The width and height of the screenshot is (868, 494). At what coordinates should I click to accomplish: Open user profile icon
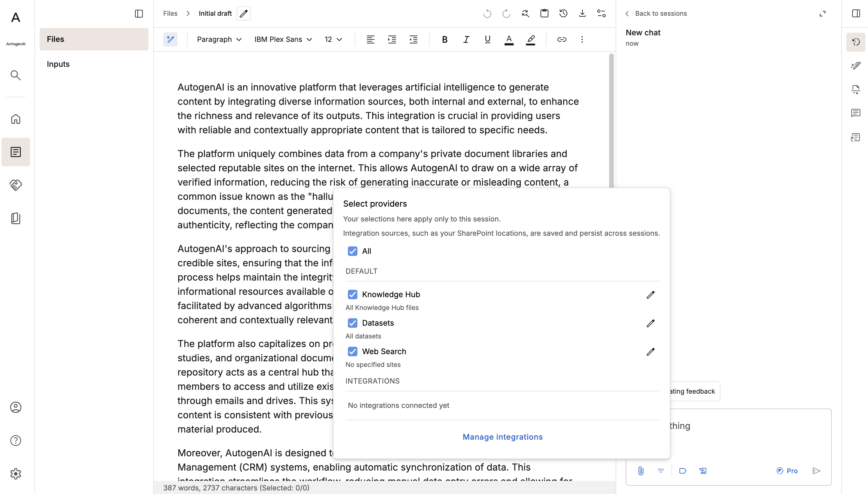coord(16,407)
